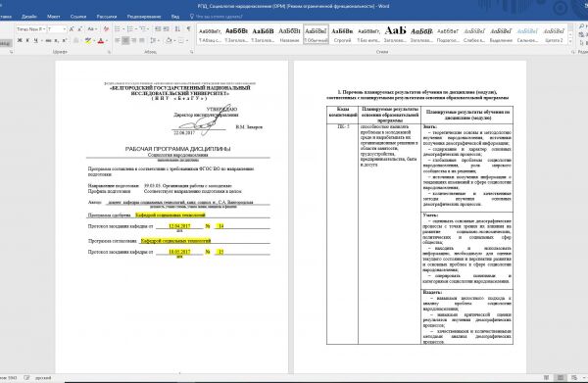Image resolution: width=588 pixels, height=383 pixels.
Task: Open shading color dropdown arrow
Action: pyautogui.click(x=174, y=40)
